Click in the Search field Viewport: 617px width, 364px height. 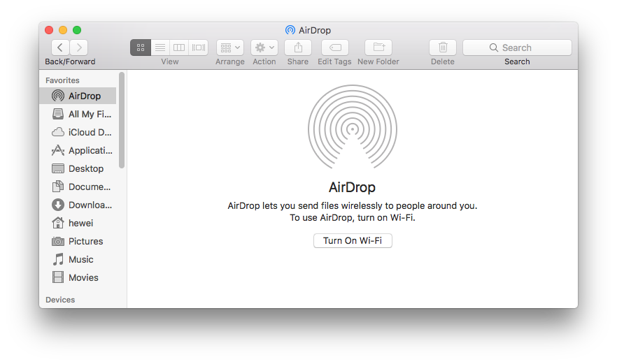click(517, 48)
